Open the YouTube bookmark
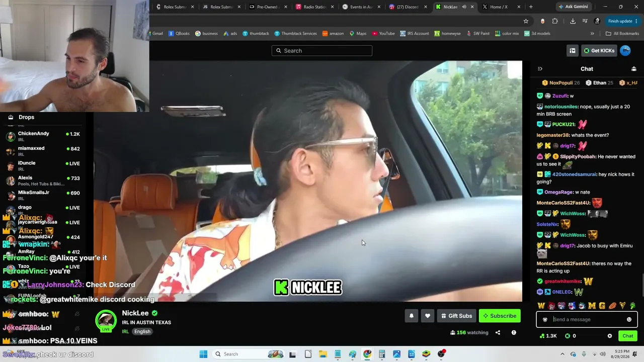Screen dimensions: 644x362 (383, 34)
